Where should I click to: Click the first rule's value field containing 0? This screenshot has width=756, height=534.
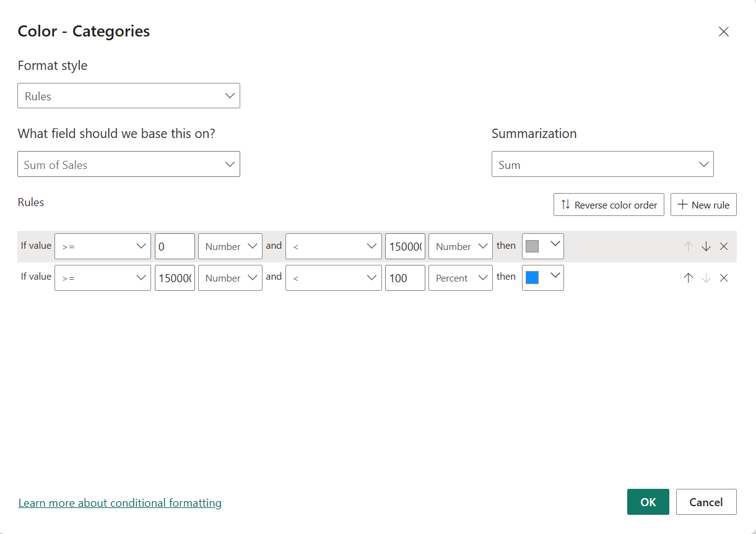(175, 246)
